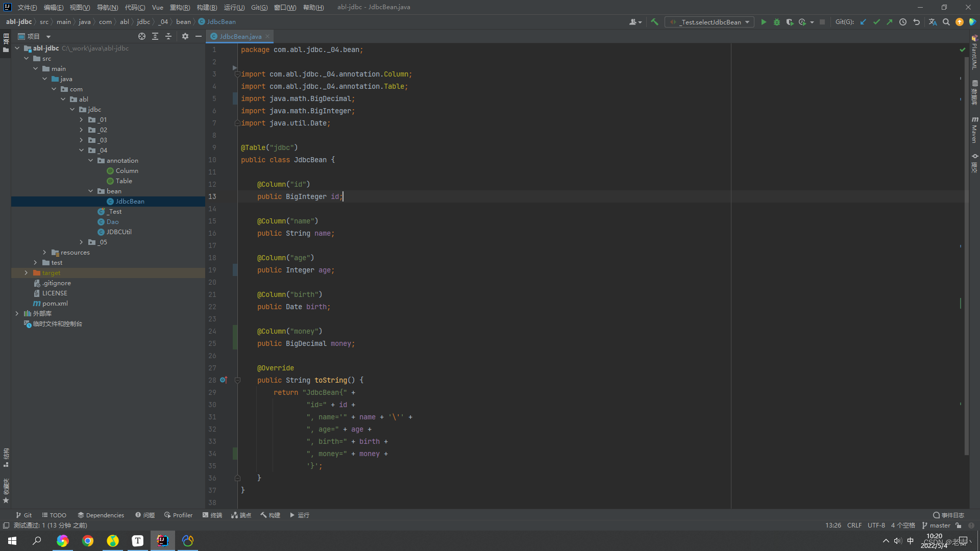This screenshot has height=551, width=980.
Task: Open Project panel settings gear
Action: (x=185, y=36)
